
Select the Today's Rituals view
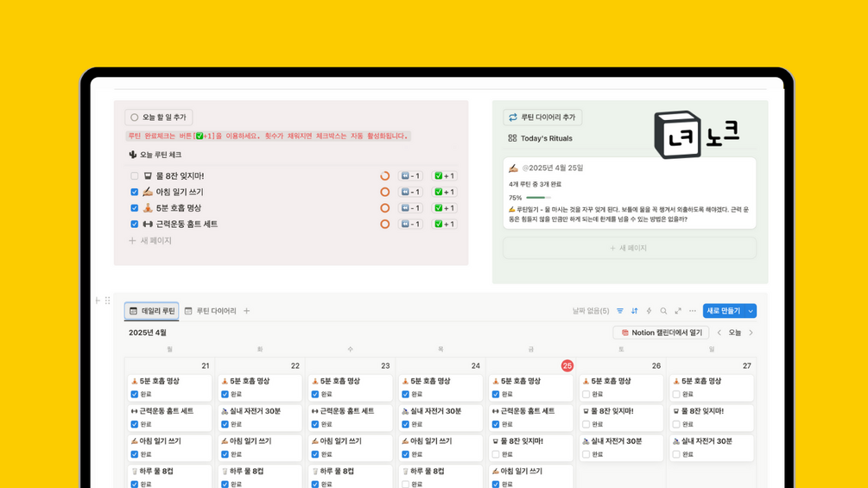click(x=541, y=138)
